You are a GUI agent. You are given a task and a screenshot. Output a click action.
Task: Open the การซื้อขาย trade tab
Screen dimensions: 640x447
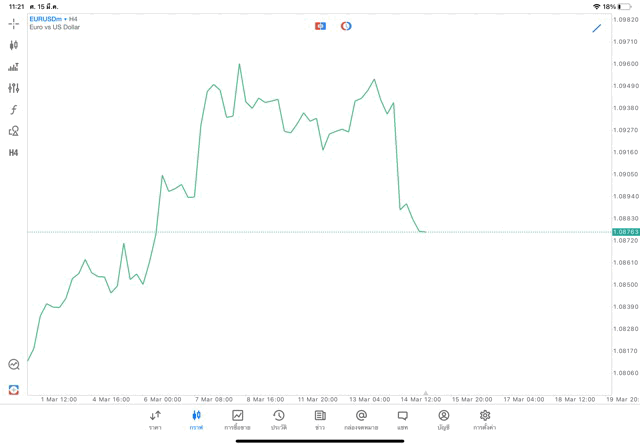pos(237,420)
